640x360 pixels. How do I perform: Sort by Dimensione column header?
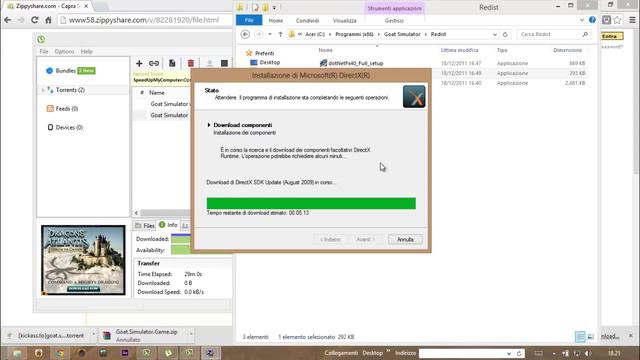coord(567,50)
